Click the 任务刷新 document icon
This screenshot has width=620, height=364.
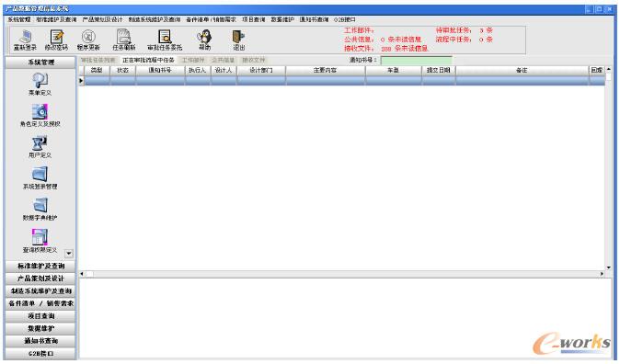pos(124,37)
